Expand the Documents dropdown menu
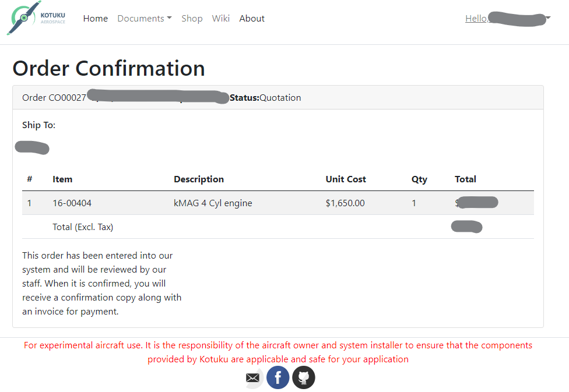This screenshot has height=392, width=569. 145,19
